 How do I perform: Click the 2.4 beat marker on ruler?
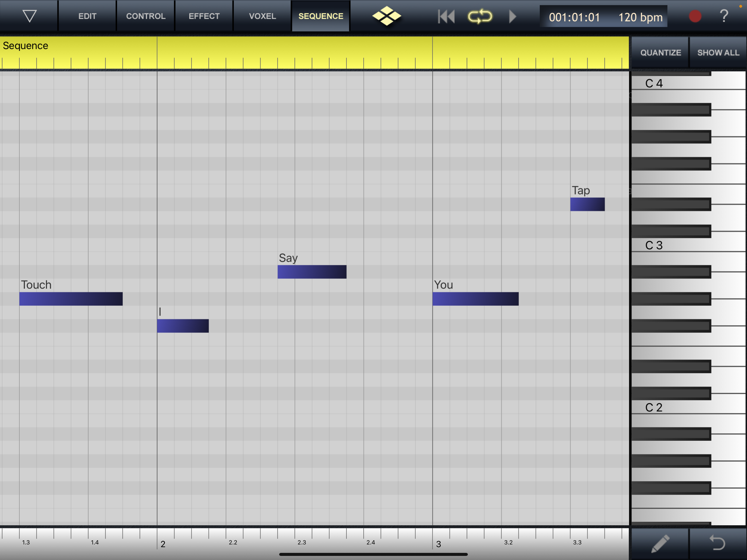coord(370,542)
